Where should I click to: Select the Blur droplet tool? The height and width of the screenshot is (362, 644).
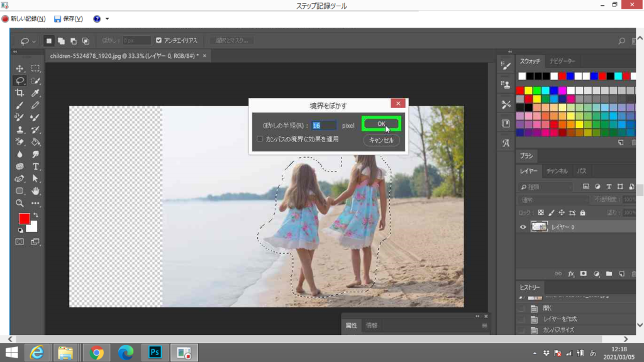coord(19,155)
